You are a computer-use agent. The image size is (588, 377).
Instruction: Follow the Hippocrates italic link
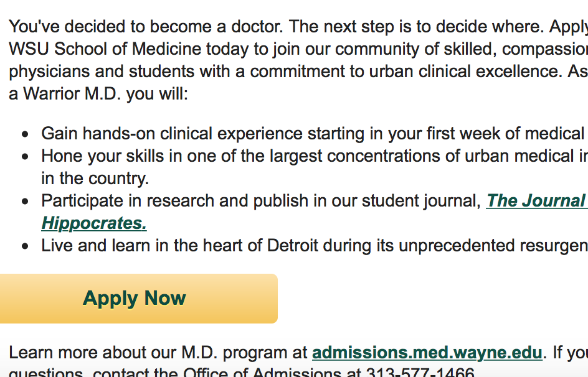tap(94, 223)
